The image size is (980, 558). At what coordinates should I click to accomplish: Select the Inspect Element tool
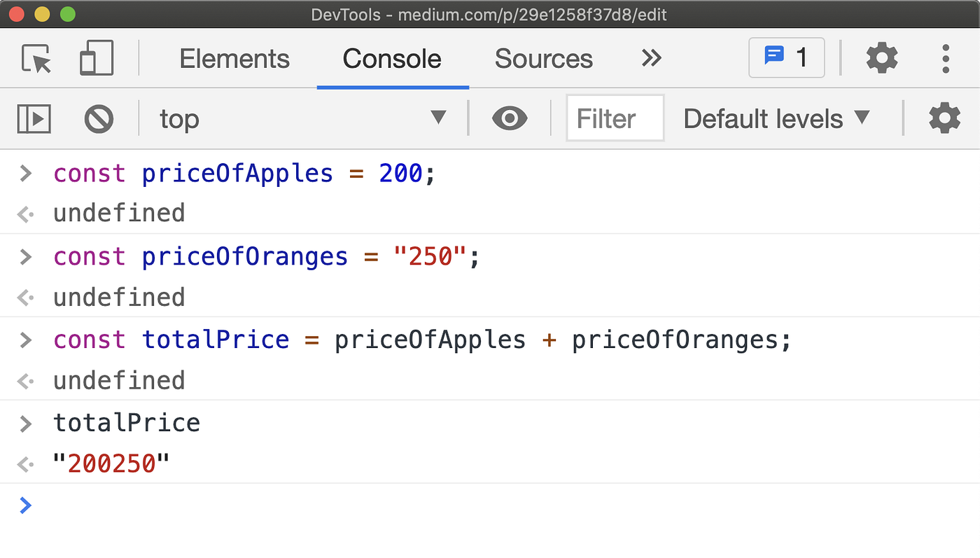point(36,58)
